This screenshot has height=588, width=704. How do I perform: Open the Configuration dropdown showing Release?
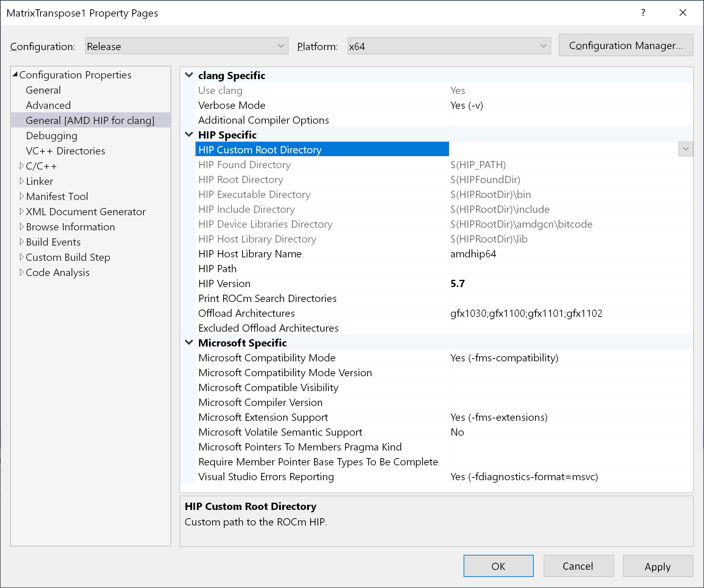click(187, 46)
